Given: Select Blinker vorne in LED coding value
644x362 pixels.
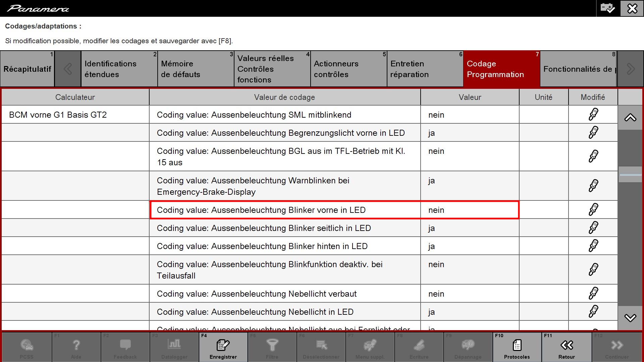Looking at the screenshot, I should [x=284, y=210].
